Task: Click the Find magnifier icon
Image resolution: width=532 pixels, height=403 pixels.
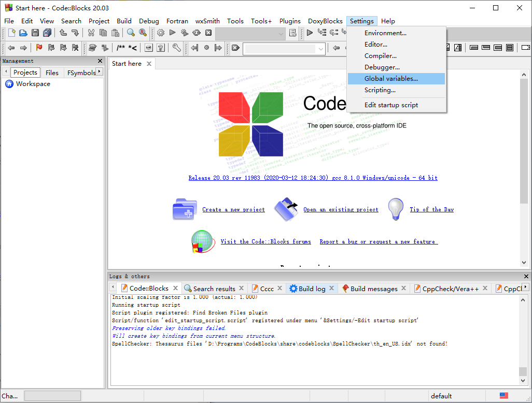Action: point(131,33)
